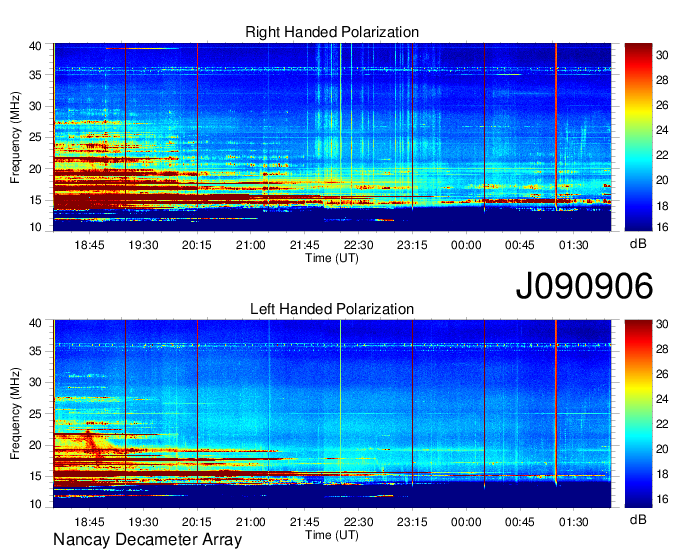Click the "01:30" time tick on the Left Handed plot
Image resolution: width=680 pixels, height=552 pixels.
click(573, 522)
